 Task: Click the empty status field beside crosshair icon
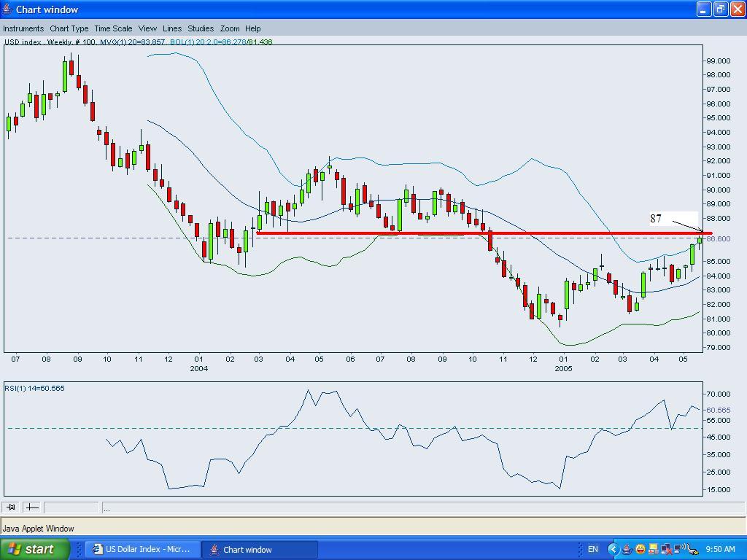pos(71,507)
